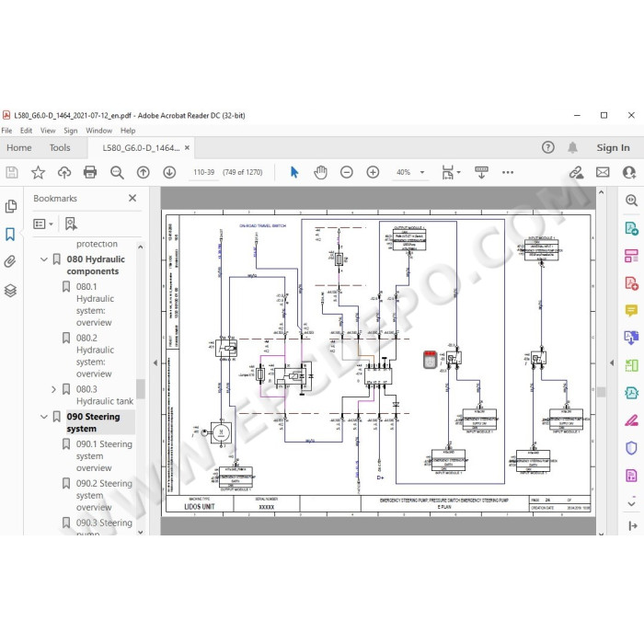Click the page number field 110-39
Viewport: 644px width, 644px height.
click(204, 172)
